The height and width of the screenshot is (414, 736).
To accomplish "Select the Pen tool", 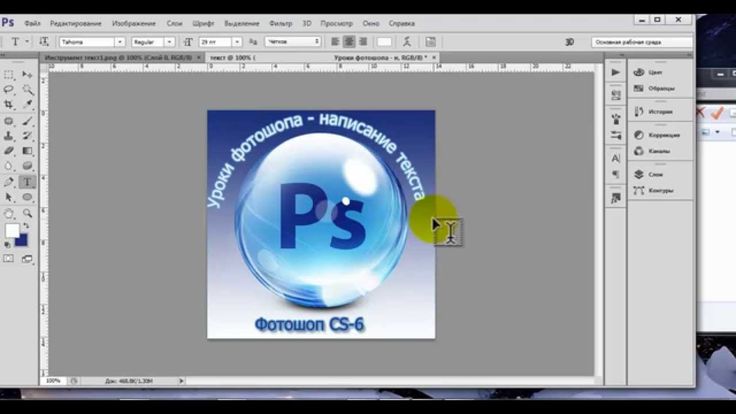I will pos(8,182).
